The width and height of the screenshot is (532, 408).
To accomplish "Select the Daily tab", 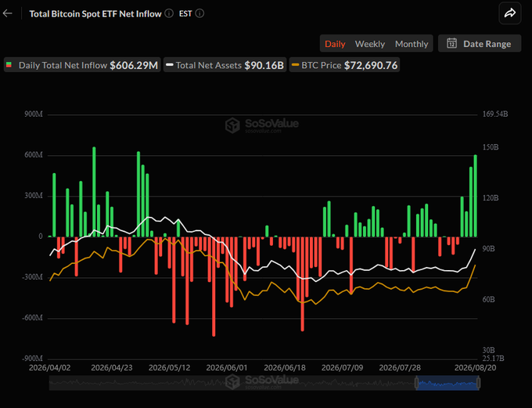I will pyautogui.click(x=335, y=44).
